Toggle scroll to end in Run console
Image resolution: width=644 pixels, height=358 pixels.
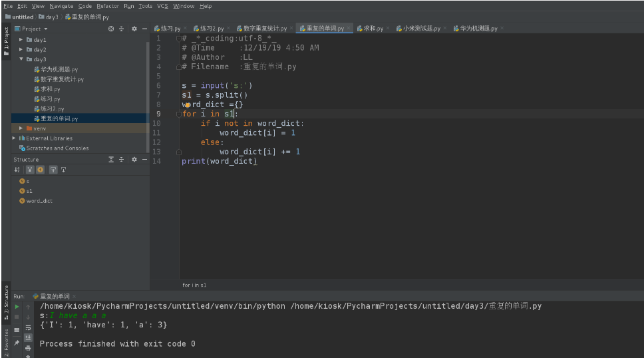click(28, 337)
